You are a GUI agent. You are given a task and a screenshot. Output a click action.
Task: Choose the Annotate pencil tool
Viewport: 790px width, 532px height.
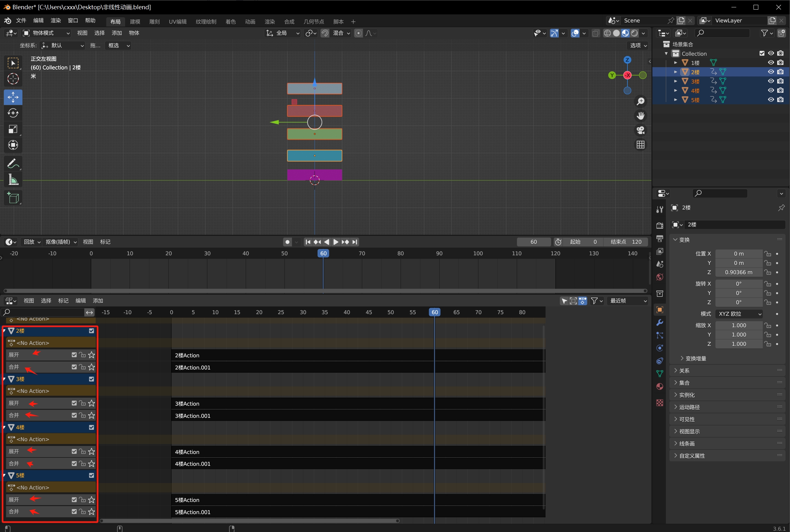click(x=13, y=164)
